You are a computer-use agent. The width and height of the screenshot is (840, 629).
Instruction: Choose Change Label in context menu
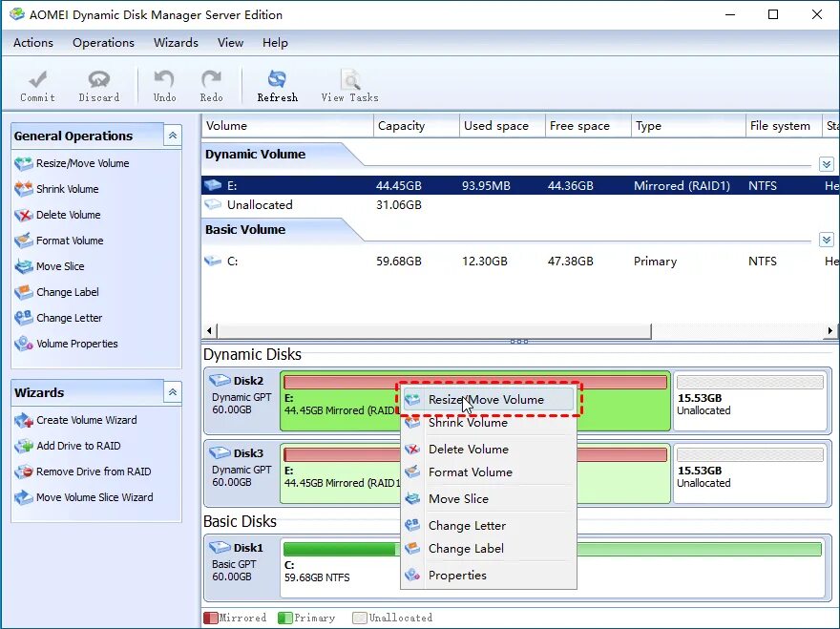[489, 549]
